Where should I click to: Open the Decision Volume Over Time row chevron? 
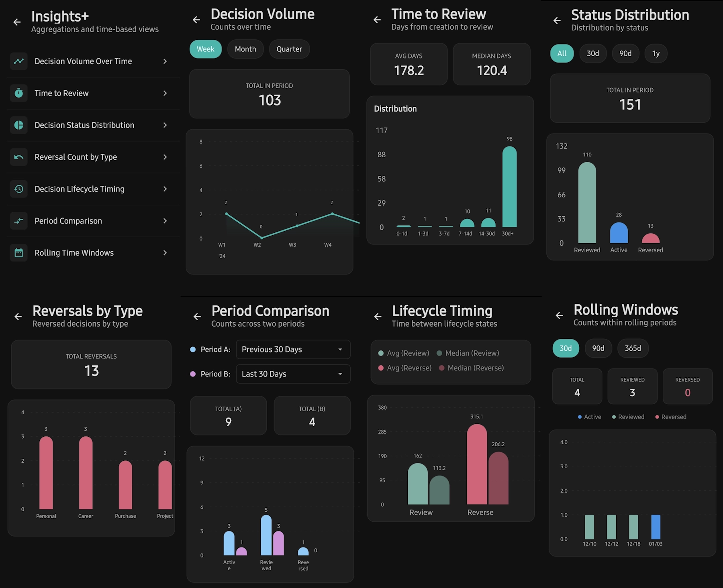click(x=165, y=61)
